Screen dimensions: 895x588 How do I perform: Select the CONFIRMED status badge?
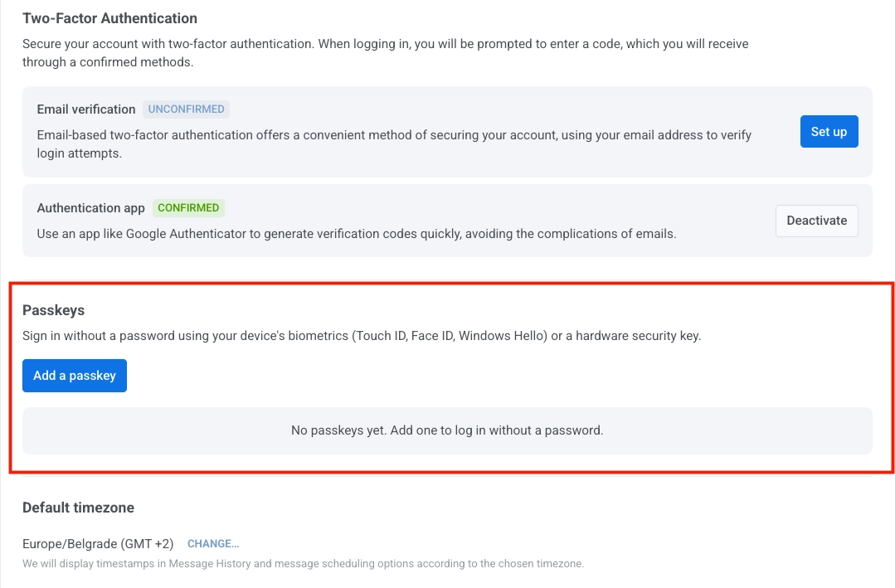pos(188,207)
